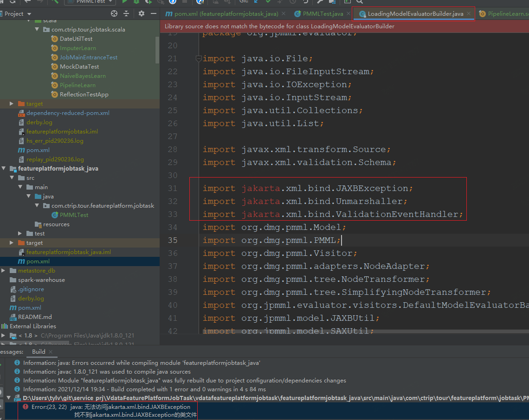Switch to the PipelineLearn tab
The width and height of the screenshot is (529, 420).
click(x=506, y=14)
